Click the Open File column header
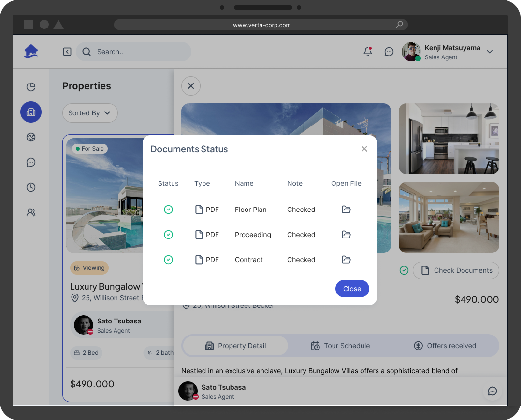 [x=346, y=183]
